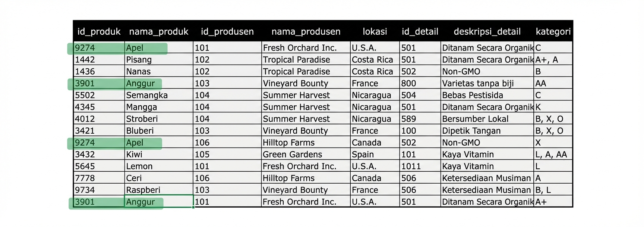Click the cell with Green Gardens
This screenshot has width=644, height=227.
point(306,155)
